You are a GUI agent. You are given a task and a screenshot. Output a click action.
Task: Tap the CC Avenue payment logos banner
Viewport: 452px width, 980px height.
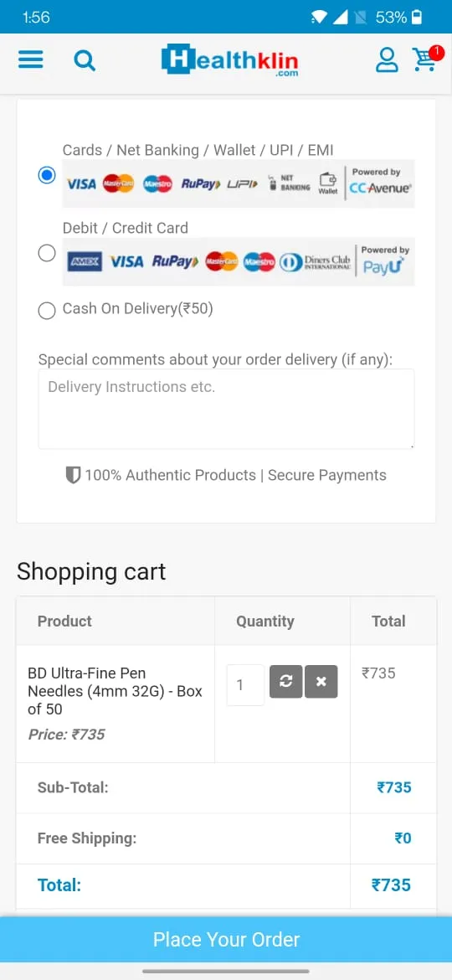238,183
